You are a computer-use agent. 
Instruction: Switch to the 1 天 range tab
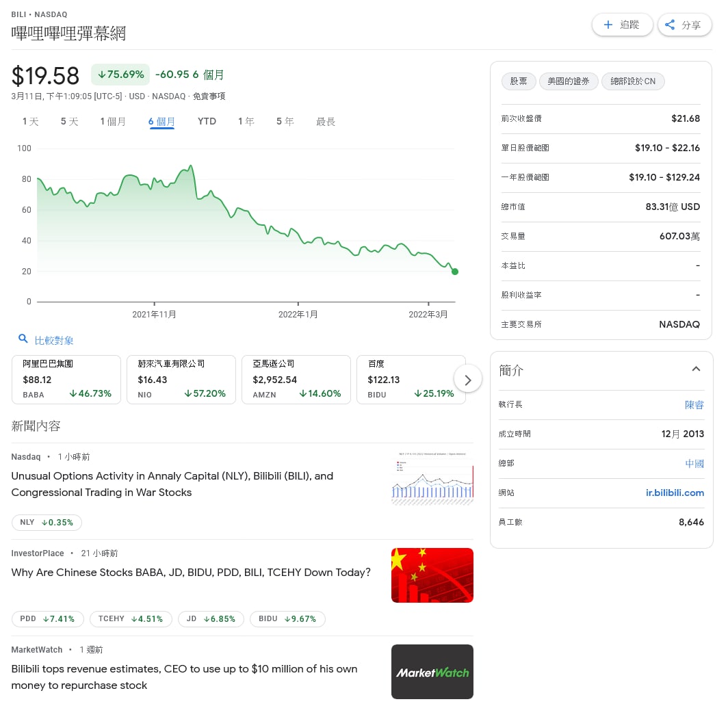31,122
